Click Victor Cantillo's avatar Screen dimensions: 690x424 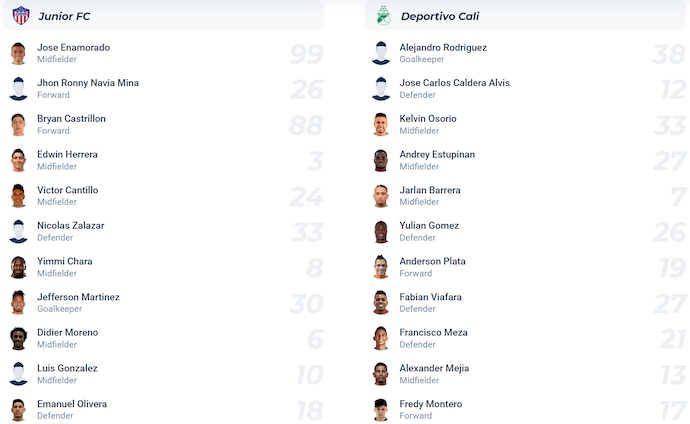click(18, 196)
